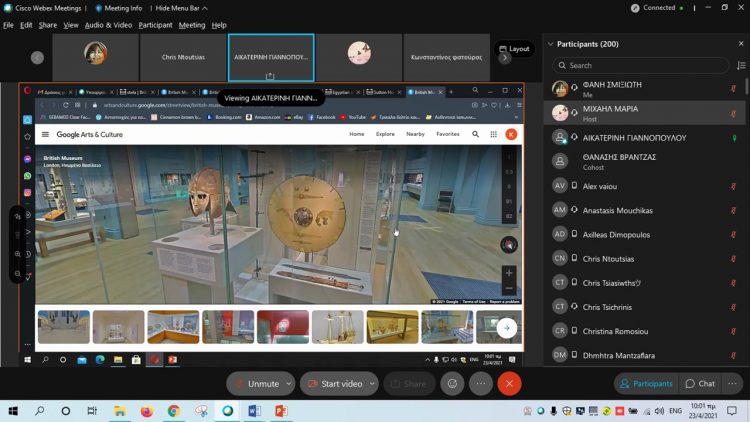Show next video thumbnails with right arrow
The height and width of the screenshot is (422, 750).
pyautogui.click(x=505, y=58)
